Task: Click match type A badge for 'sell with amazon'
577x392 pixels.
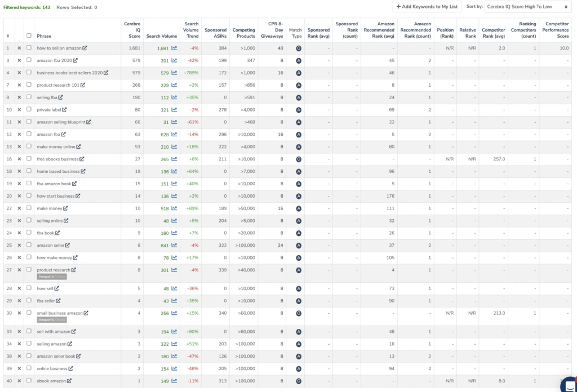Action: click(299, 332)
